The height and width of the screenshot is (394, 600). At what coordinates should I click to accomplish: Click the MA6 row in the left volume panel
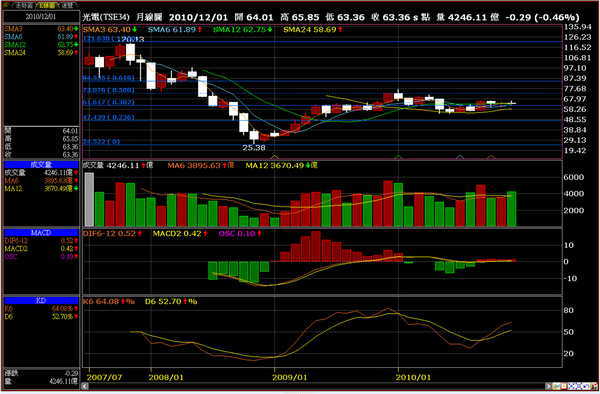(x=41, y=181)
